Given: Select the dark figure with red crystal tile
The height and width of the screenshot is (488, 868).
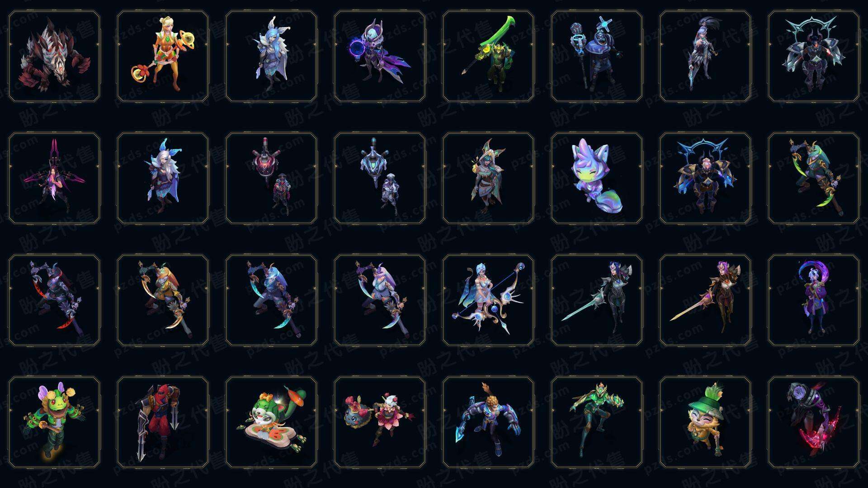Looking at the screenshot, I should (814, 422).
